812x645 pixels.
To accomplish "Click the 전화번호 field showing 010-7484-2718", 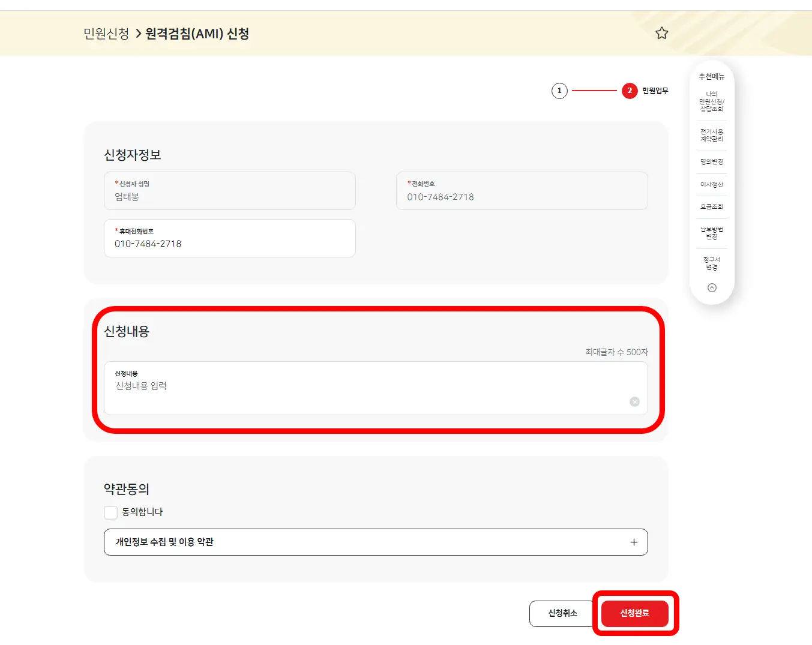I will click(522, 191).
